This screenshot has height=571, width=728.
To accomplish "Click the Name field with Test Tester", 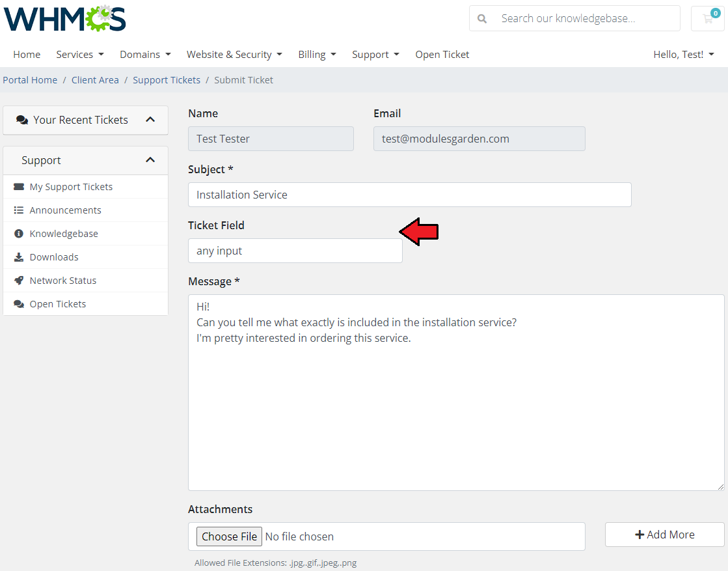I will coord(271,139).
